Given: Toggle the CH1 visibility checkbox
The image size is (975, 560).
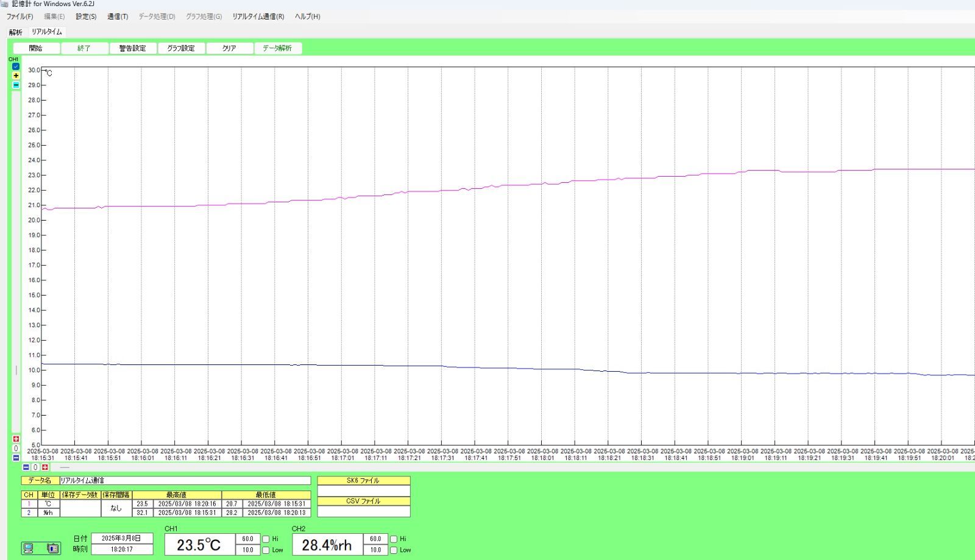Looking at the screenshot, I should click(x=16, y=66).
